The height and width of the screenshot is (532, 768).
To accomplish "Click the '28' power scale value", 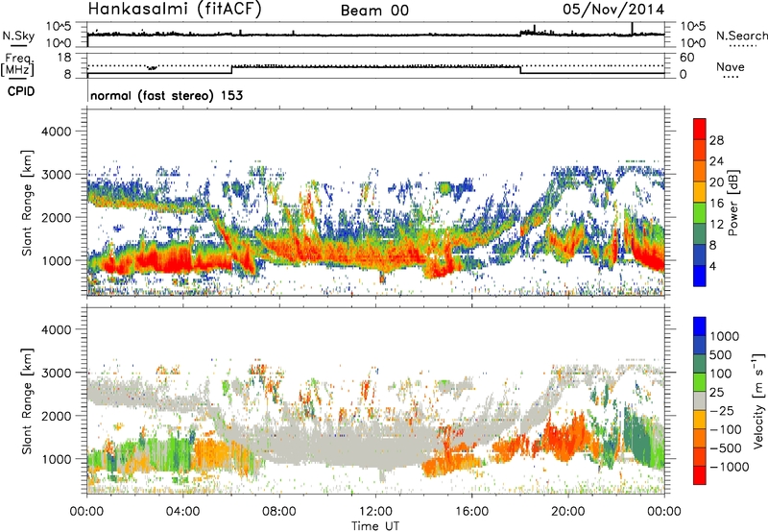I will [716, 140].
